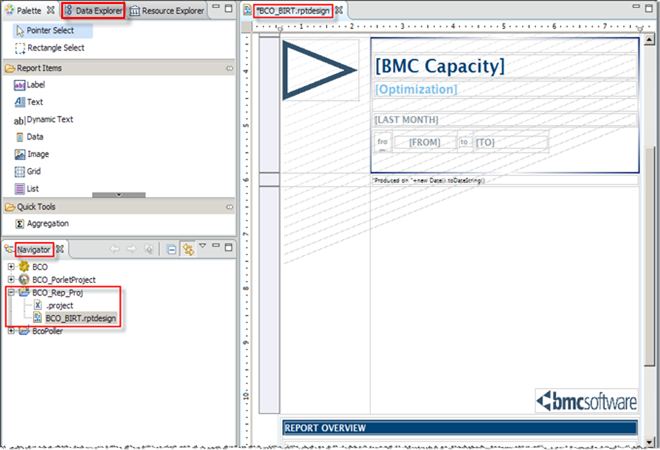Select the [FROM] data field
Viewport: 660px width, 450px height.
point(425,143)
